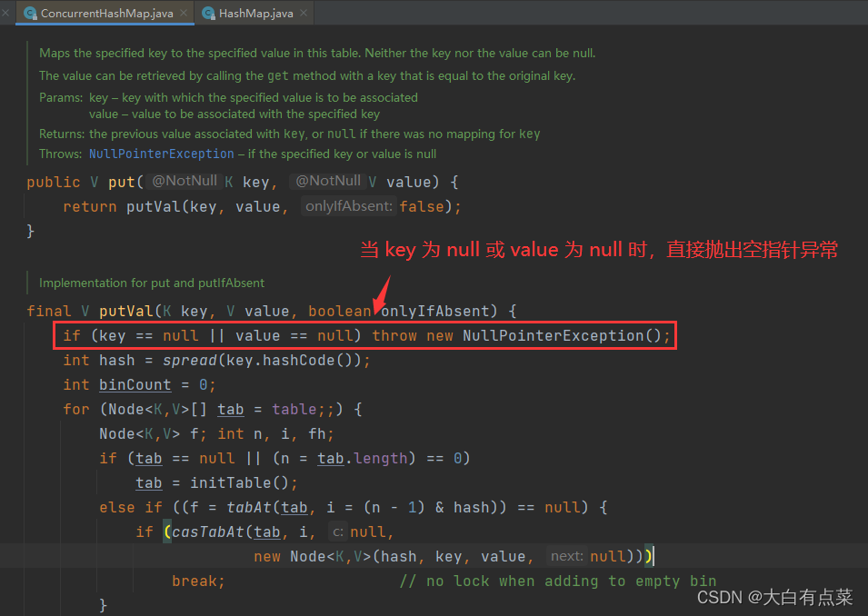The height and width of the screenshot is (616, 868).
Task: Click the onlyIfAbsent: parameter hint
Action: pyautogui.click(x=349, y=206)
